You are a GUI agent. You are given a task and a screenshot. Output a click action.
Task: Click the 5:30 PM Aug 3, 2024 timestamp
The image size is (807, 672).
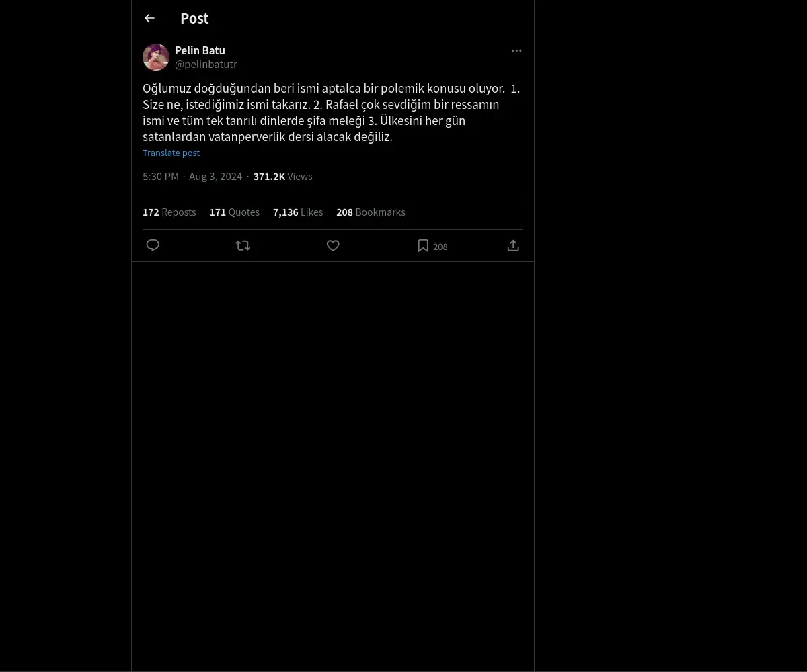(x=192, y=176)
